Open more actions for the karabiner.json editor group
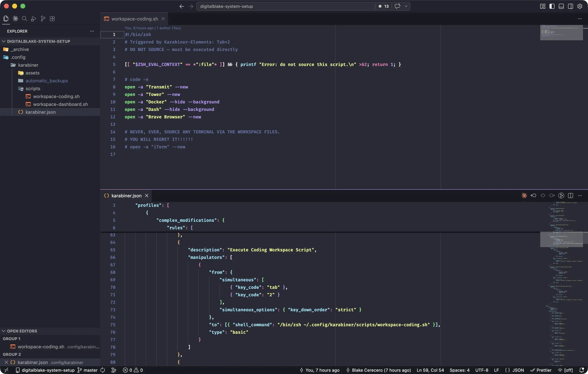The width and height of the screenshot is (588, 374). [x=580, y=195]
